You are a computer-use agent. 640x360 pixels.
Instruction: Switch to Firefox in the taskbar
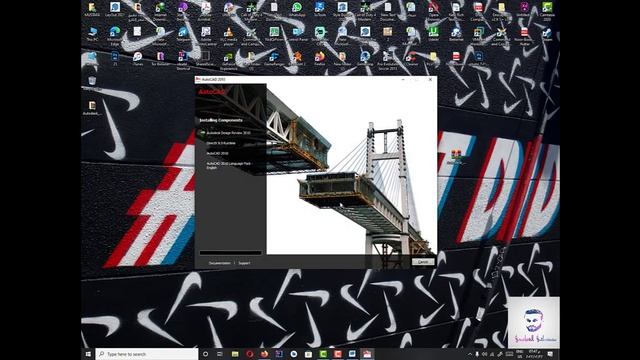264,354
